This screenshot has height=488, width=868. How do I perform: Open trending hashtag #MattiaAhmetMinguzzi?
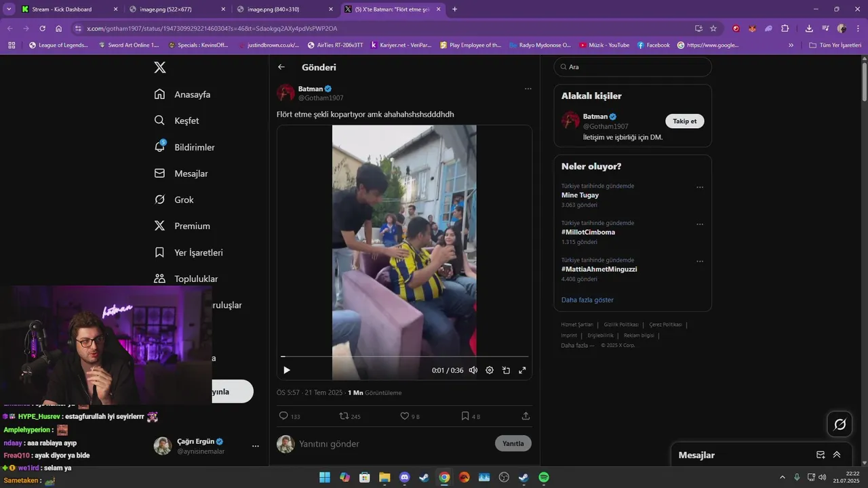click(599, 269)
